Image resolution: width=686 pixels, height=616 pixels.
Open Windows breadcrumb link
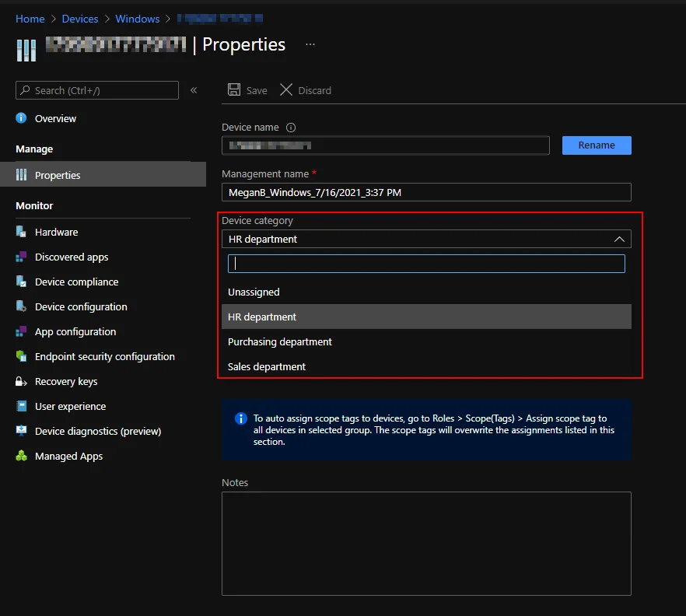click(x=138, y=19)
